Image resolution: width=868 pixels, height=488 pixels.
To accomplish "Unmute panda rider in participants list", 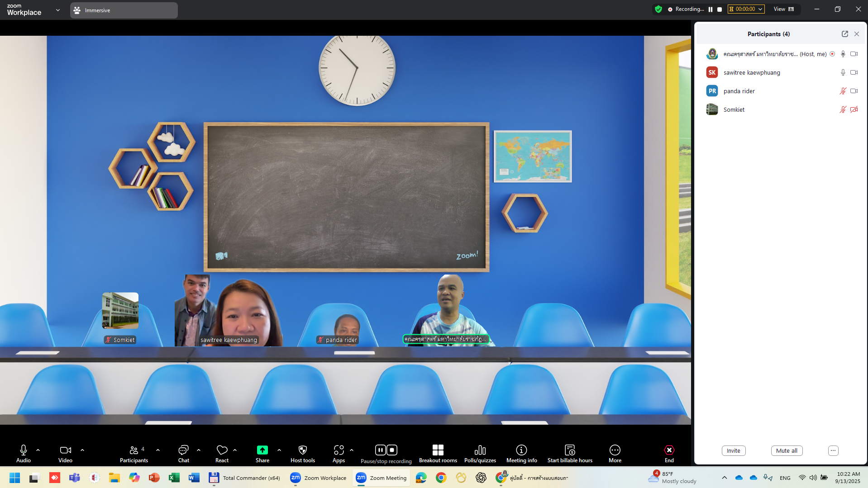I will click(x=843, y=91).
